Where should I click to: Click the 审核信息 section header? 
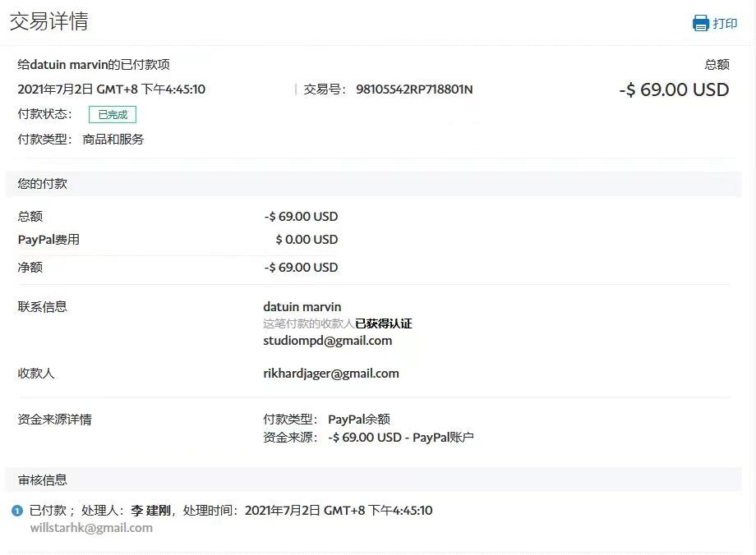click(43, 480)
